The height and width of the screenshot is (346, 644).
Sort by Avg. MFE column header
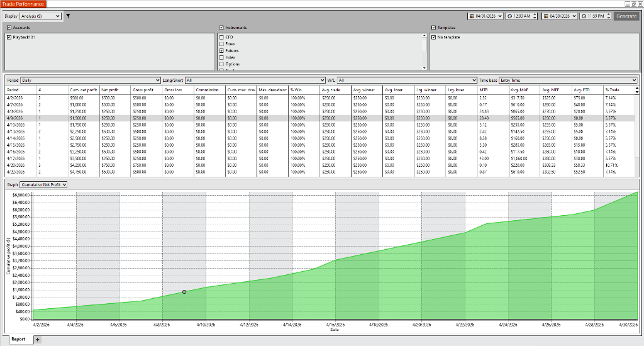(x=556, y=90)
